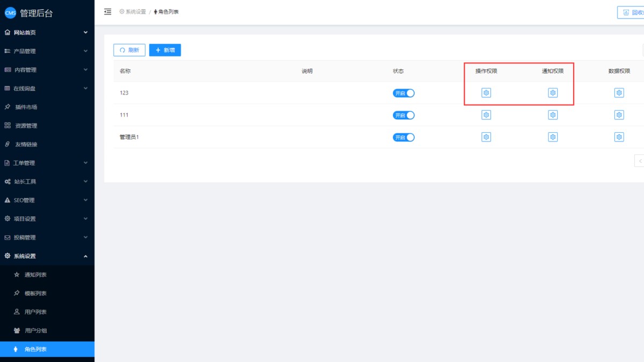
Task: Open 用户列表 in the sidebar
Action: tap(47, 312)
